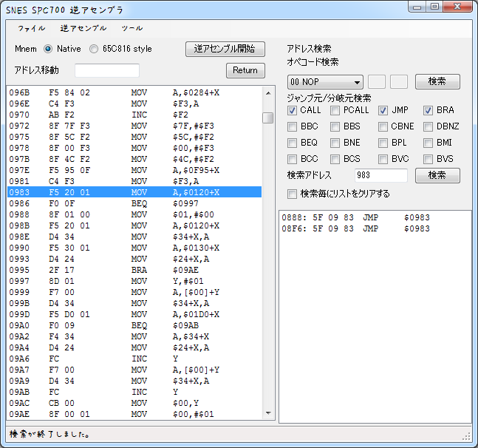The width and height of the screenshot is (478, 448).
Task: Uncheck the BRA checkbox
Action: [x=428, y=110]
